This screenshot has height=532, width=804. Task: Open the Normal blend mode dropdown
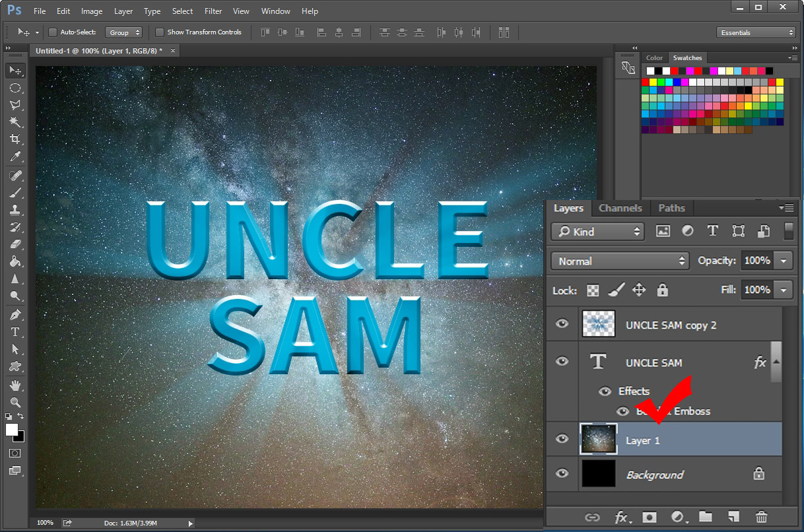click(x=620, y=261)
